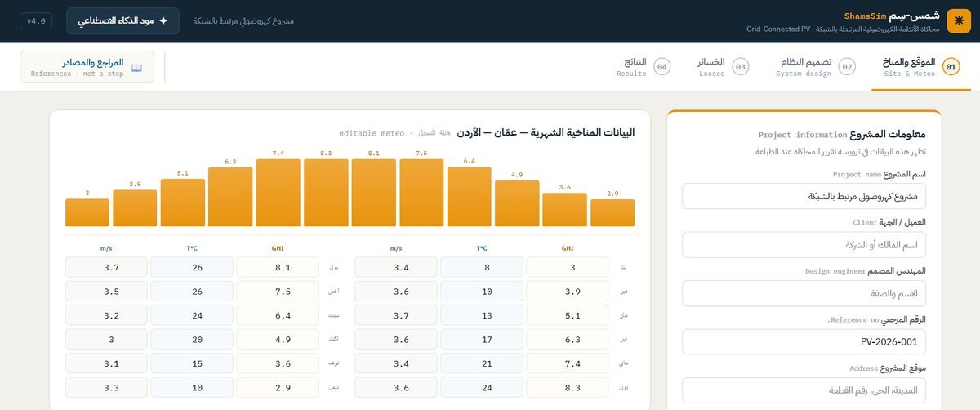The width and height of the screenshot is (980, 410).
Task: Switch to the Losses step
Action: tap(722, 67)
